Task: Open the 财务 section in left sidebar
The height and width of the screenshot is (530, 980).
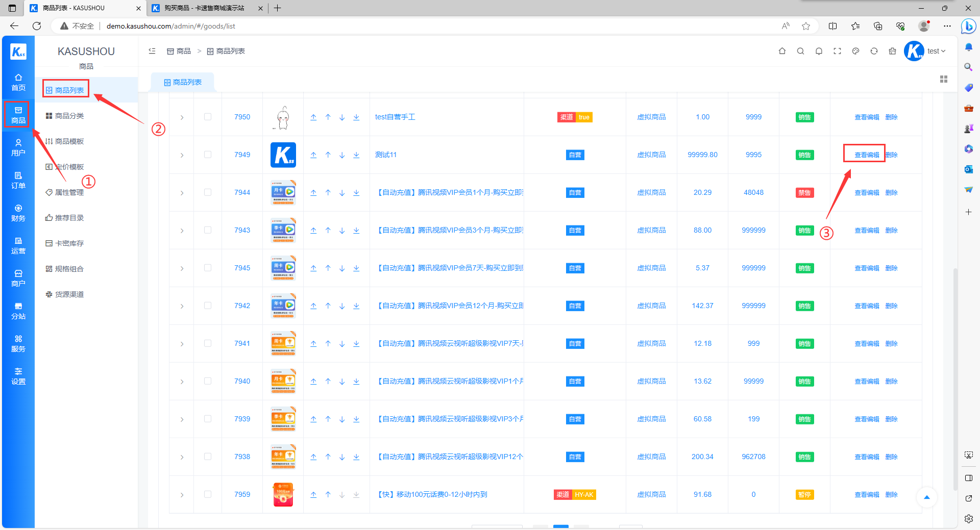Action: pos(18,213)
